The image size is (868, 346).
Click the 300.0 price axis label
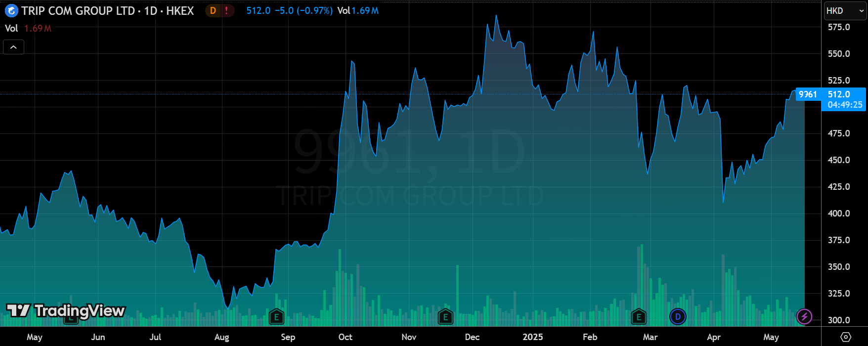(x=839, y=320)
